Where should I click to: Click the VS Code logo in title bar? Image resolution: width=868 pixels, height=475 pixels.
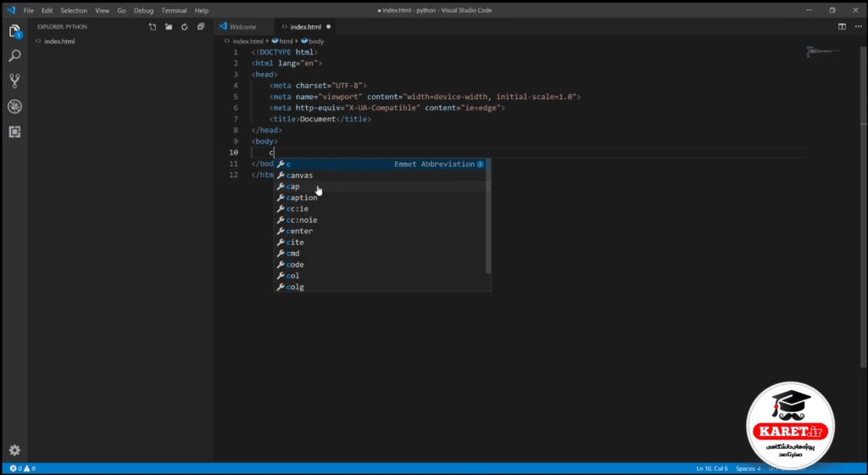tap(11, 10)
